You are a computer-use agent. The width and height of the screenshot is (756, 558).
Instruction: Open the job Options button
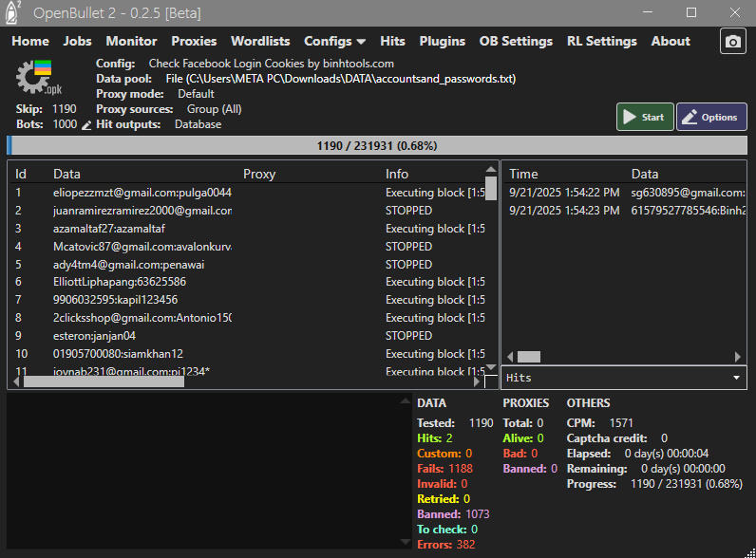tap(711, 117)
